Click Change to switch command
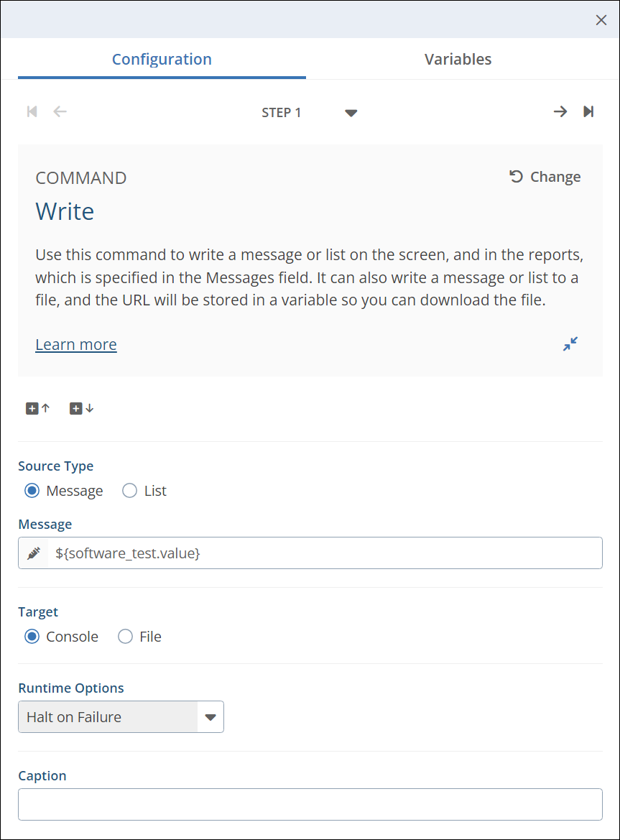620x840 pixels. coord(545,177)
